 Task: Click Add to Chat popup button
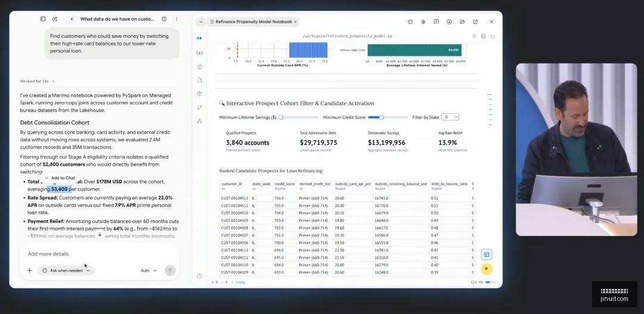point(60,178)
